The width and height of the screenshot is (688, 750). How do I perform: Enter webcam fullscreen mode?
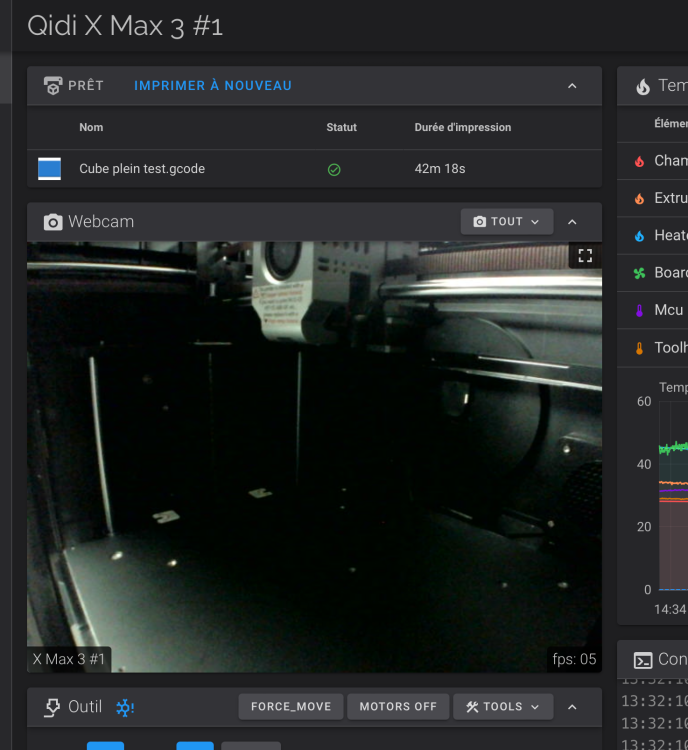[585, 255]
